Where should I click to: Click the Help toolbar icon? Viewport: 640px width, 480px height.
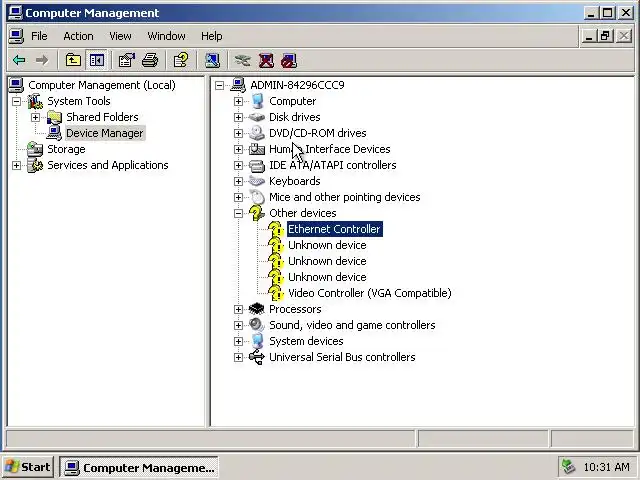point(181,60)
